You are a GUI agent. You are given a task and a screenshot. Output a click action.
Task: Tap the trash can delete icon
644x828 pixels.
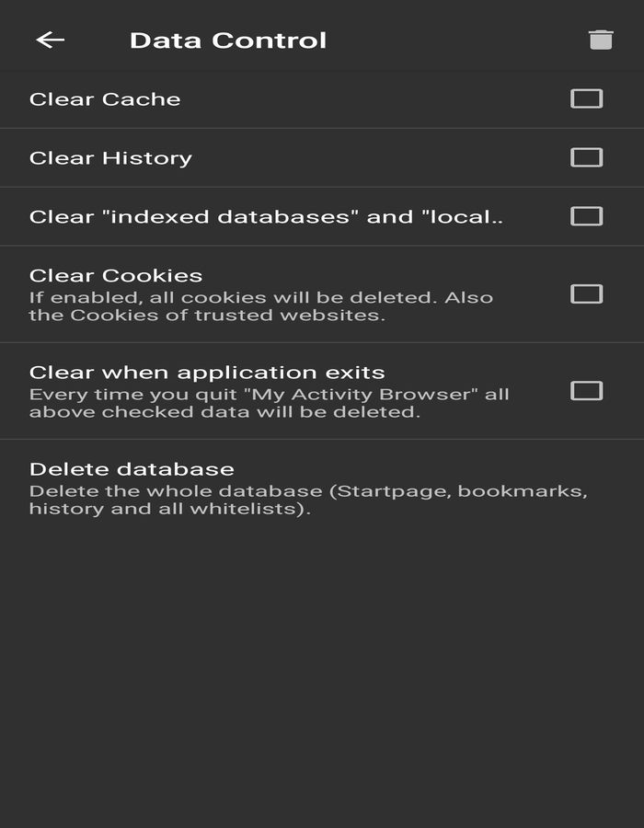[x=601, y=40]
